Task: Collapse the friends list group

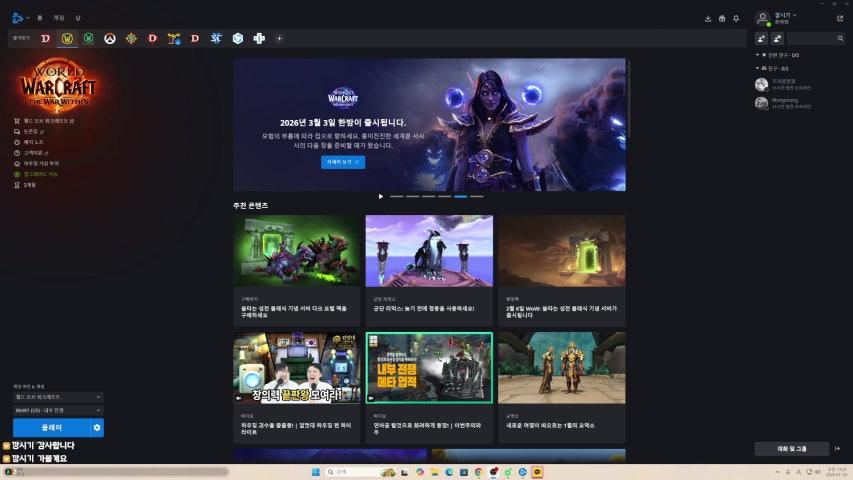Action: [x=757, y=67]
